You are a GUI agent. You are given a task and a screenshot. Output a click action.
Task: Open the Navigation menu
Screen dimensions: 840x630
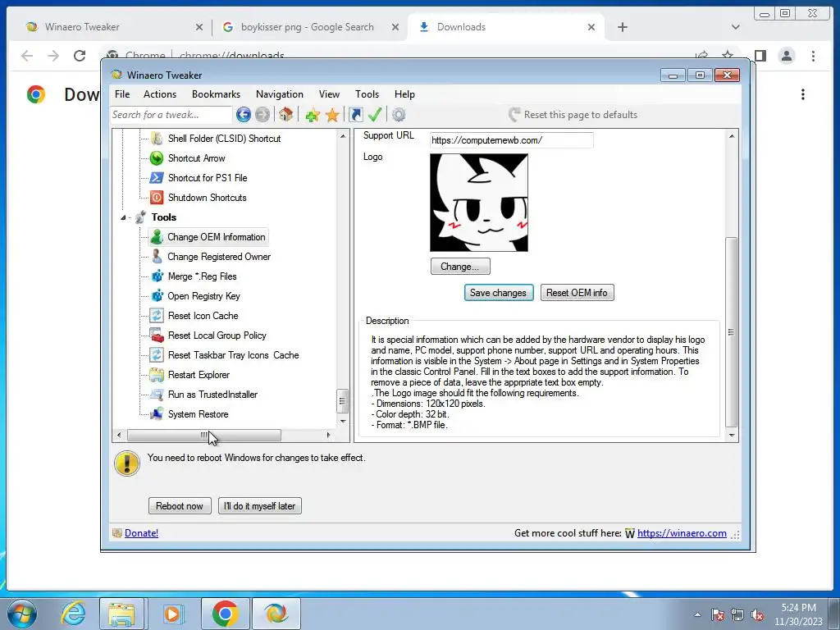pos(280,94)
